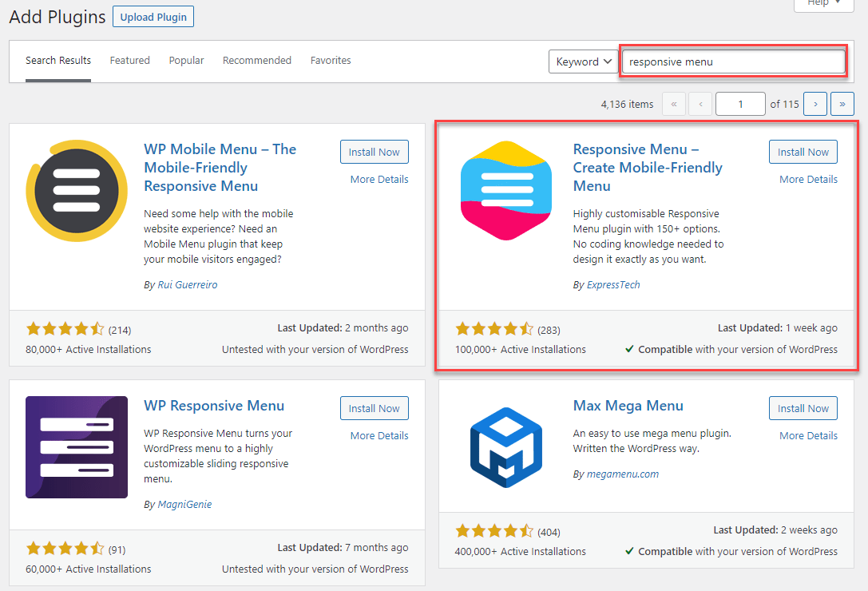
Task: Click the Responsive Menu hexagon plugin logo
Action: click(505, 190)
